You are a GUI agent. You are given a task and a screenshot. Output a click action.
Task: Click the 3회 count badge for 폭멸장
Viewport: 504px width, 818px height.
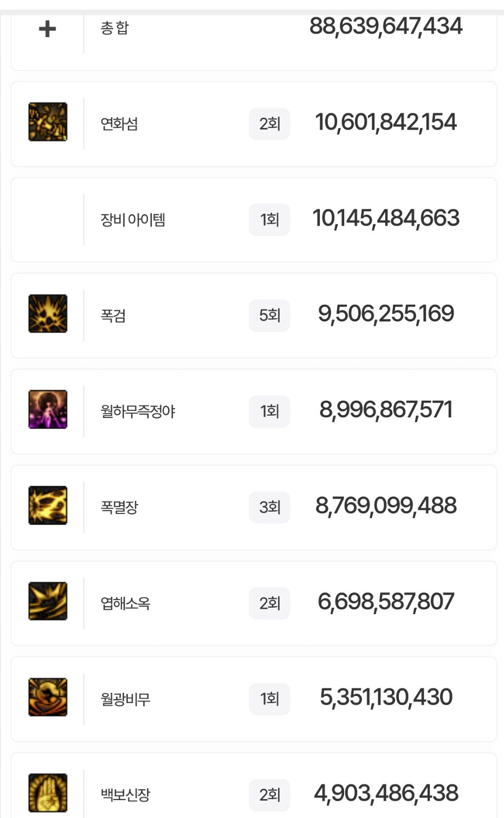pyautogui.click(x=269, y=507)
